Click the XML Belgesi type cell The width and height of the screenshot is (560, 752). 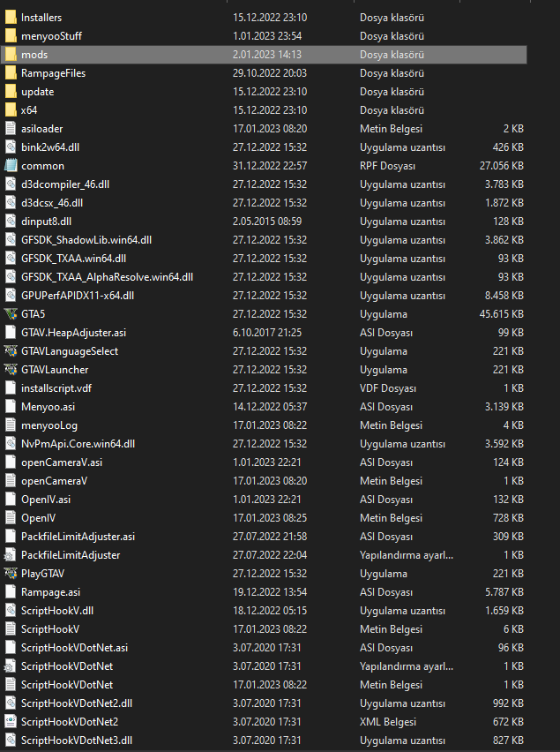[388, 722]
